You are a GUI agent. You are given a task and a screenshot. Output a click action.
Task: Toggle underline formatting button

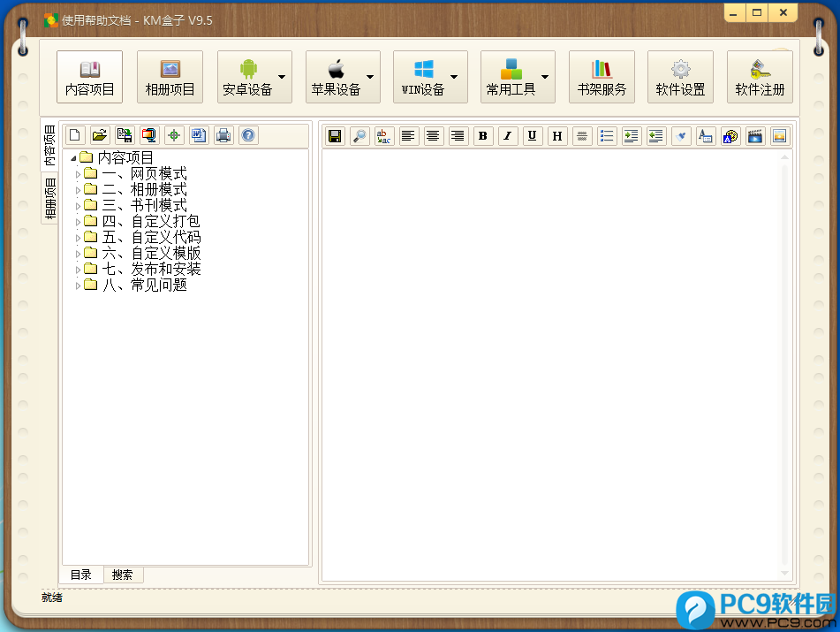[532, 136]
